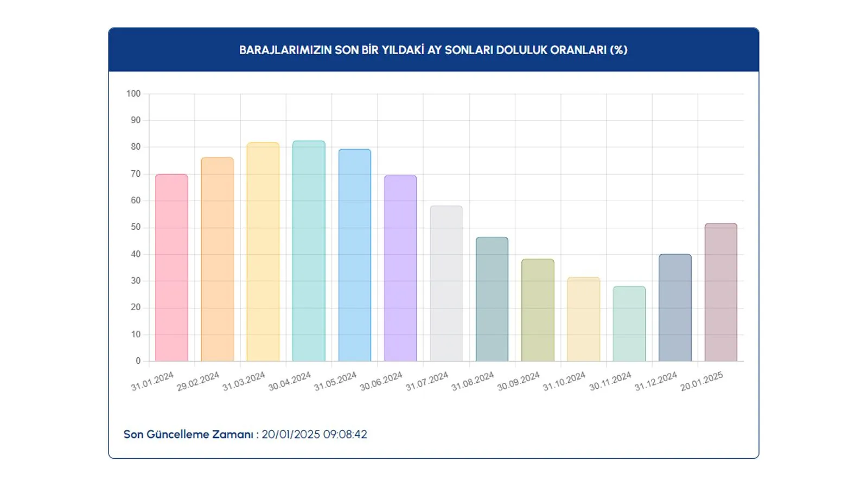The height and width of the screenshot is (488, 868).
Task: Click the yellow bar for 31.03.2024
Action: [x=263, y=252]
